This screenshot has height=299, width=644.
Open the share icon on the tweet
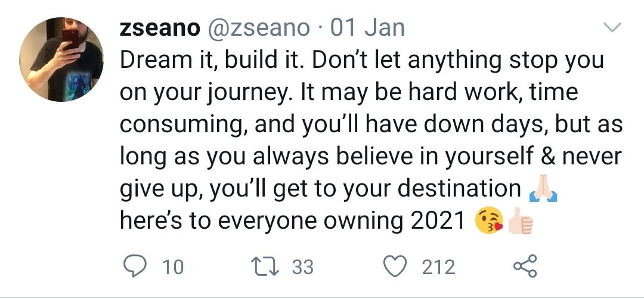point(526,266)
